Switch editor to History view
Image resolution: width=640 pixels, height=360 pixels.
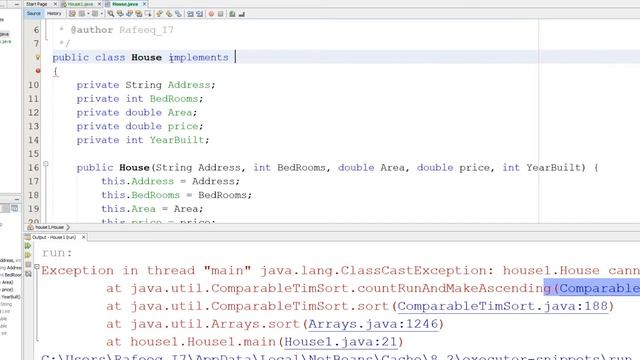pos(54,13)
